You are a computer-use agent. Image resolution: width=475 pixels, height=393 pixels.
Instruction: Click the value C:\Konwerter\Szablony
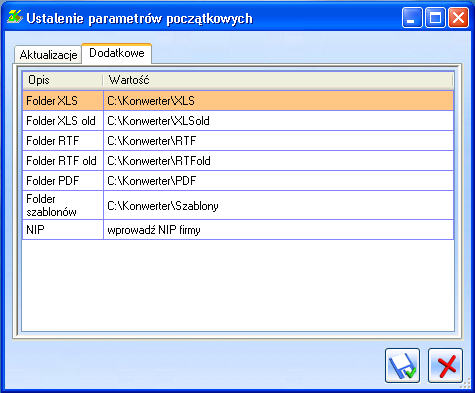(x=279, y=205)
